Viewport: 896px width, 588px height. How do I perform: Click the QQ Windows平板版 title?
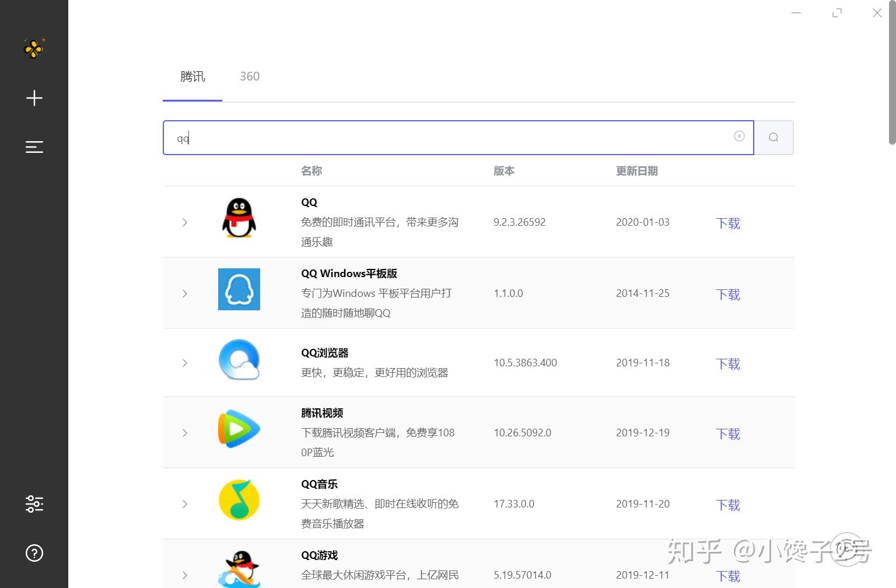click(x=349, y=274)
